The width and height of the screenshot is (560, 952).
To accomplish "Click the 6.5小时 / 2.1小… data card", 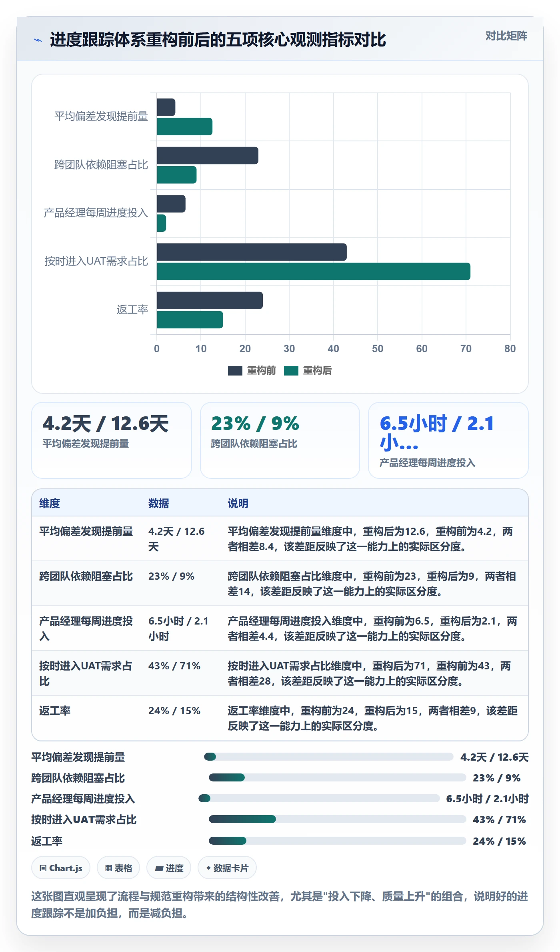I will [448, 440].
